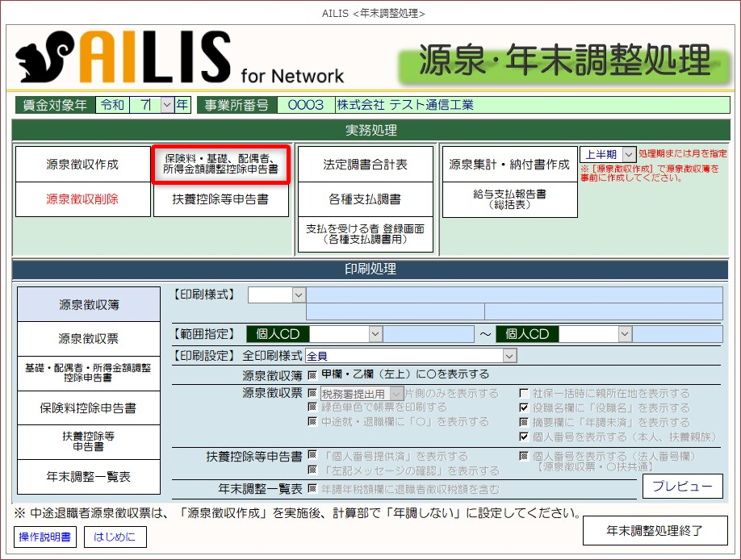The width and height of the screenshot is (741, 560).
Task: Open 保険料・基礎、配偶者 所得金額調整控除申告書
Action: pyautogui.click(x=220, y=164)
